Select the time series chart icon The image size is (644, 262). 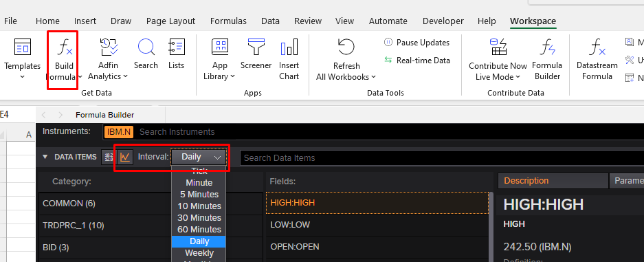pyautogui.click(x=125, y=157)
